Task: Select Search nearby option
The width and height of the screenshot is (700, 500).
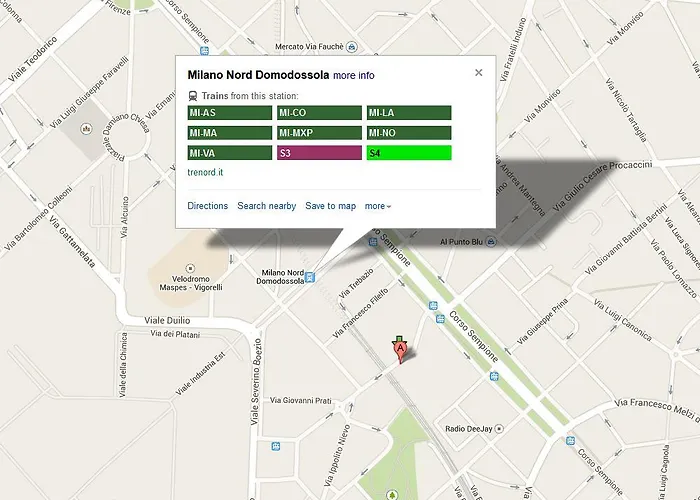Action: tap(266, 206)
